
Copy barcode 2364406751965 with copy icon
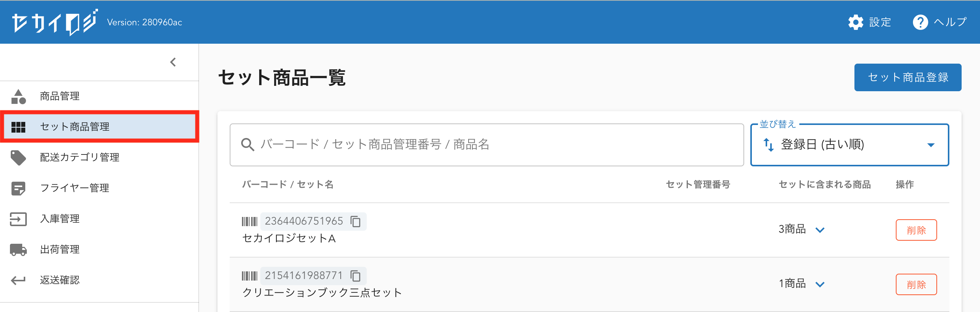[x=356, y=222]
